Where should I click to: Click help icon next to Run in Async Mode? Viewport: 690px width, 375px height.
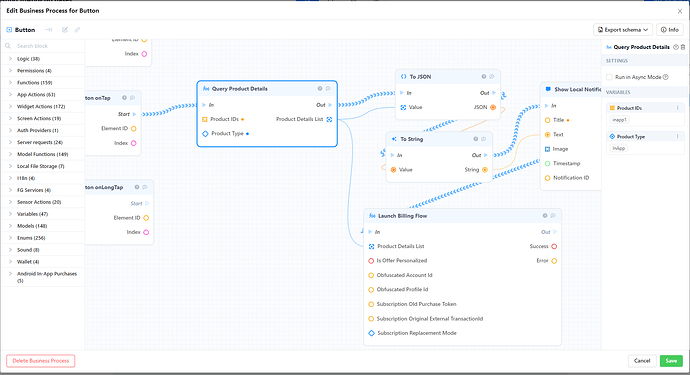(x=666, y=77)
